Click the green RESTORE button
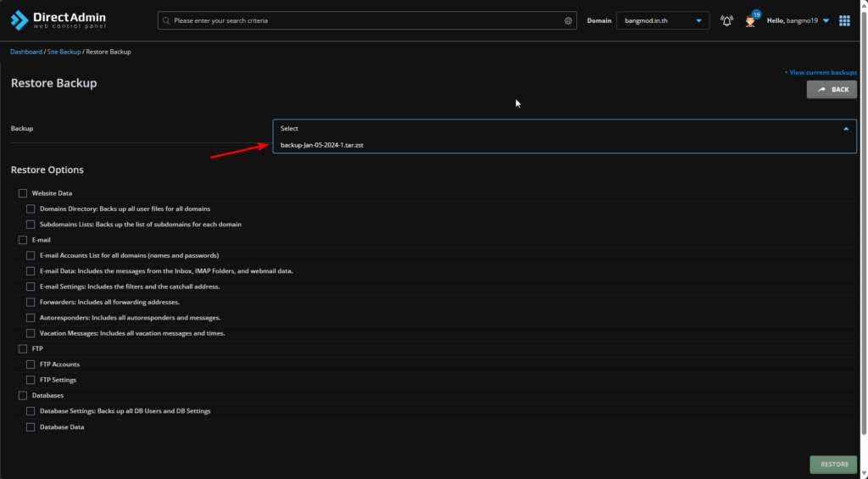This screenshot has width=868, height=479. click(x=833, y=465)
